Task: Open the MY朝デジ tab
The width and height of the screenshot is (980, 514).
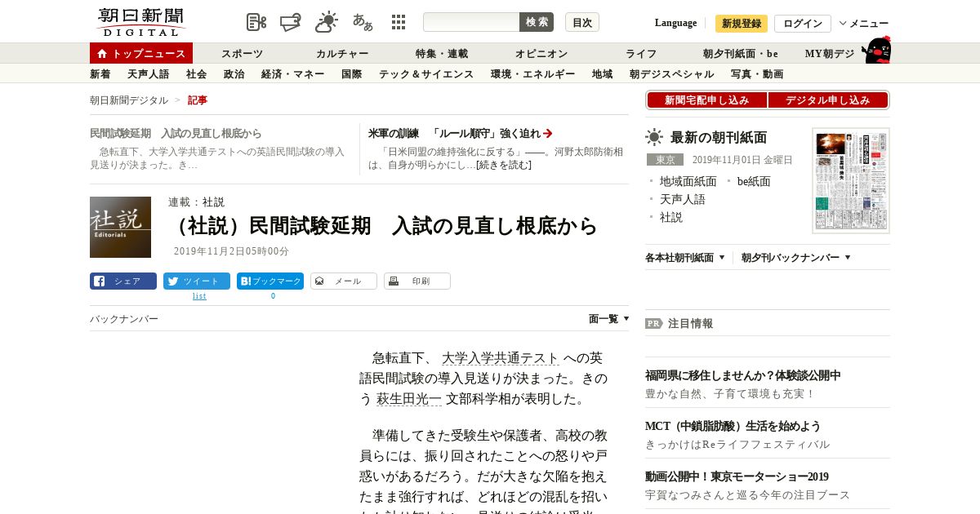Action: pyautogui.click(x=830, y=54)
